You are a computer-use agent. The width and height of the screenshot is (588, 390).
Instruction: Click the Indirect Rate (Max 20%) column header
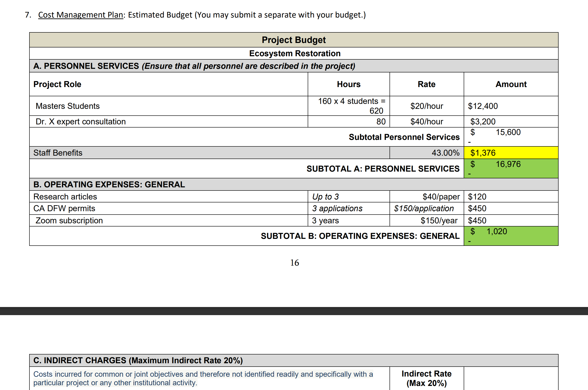[426, 378]
